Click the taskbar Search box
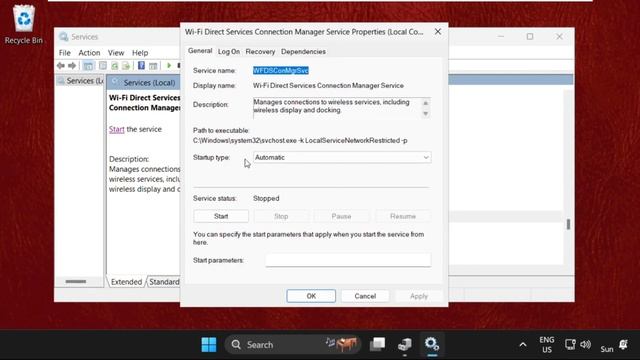The image size is (640, 360). tap(292, 344)
